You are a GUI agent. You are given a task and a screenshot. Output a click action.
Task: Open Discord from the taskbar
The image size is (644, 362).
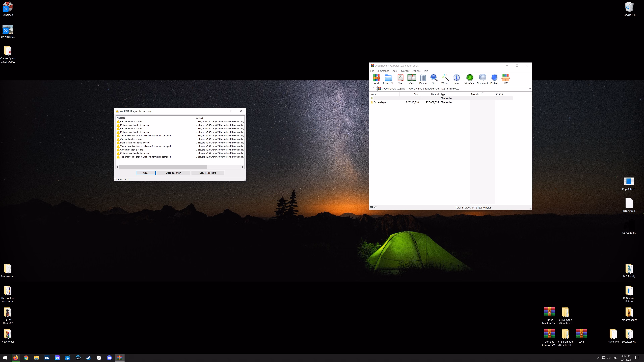point(109,358)
